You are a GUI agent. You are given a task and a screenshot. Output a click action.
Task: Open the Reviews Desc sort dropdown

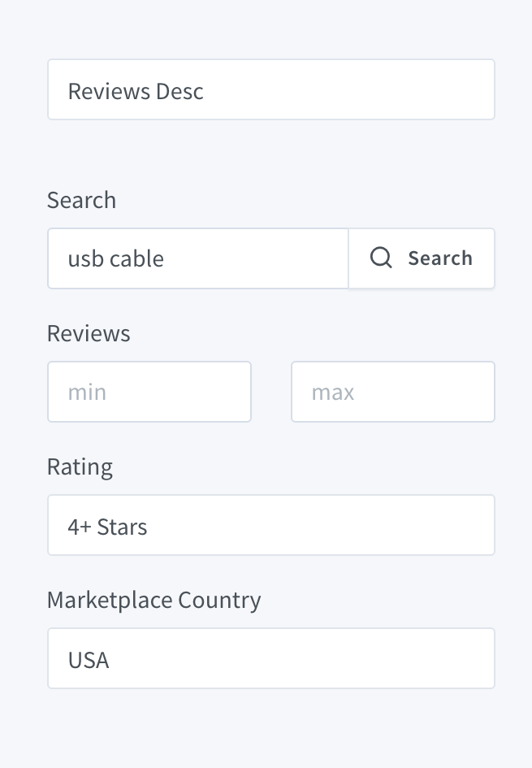pyautogui.click(x=270, y=90)
